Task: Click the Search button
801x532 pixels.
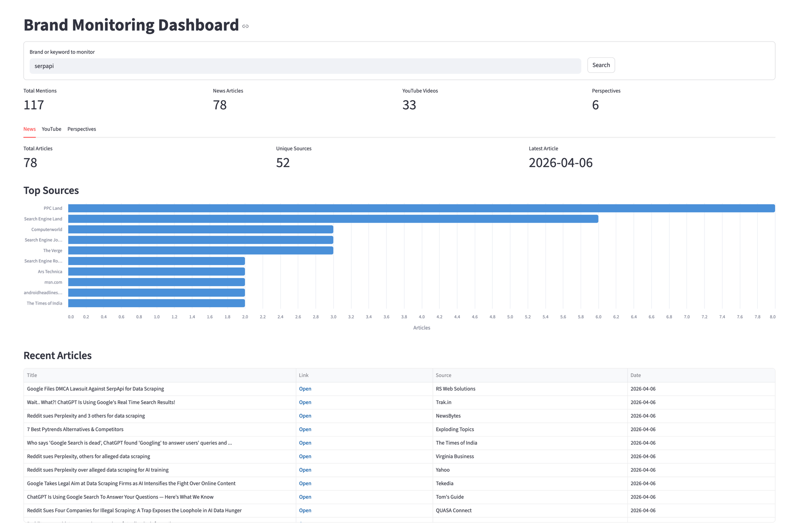Action: point(601,65)
